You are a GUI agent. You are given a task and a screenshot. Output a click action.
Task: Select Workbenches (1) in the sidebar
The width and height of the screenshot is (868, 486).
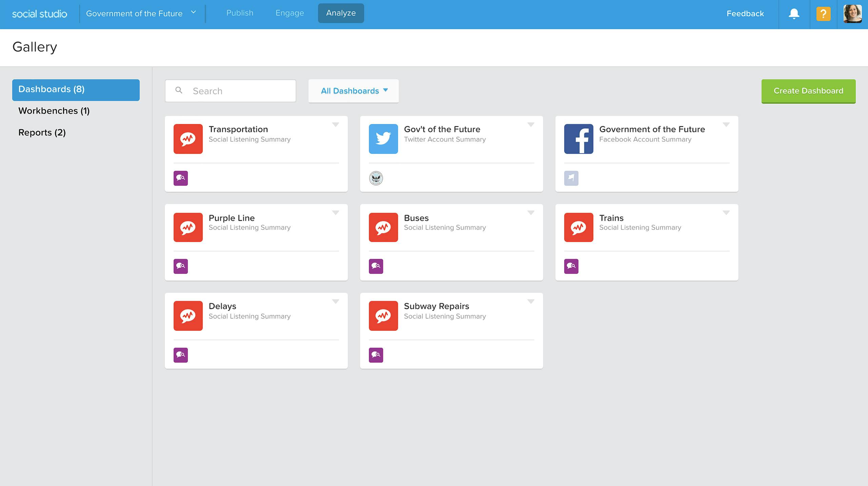(x=54, y=111)
